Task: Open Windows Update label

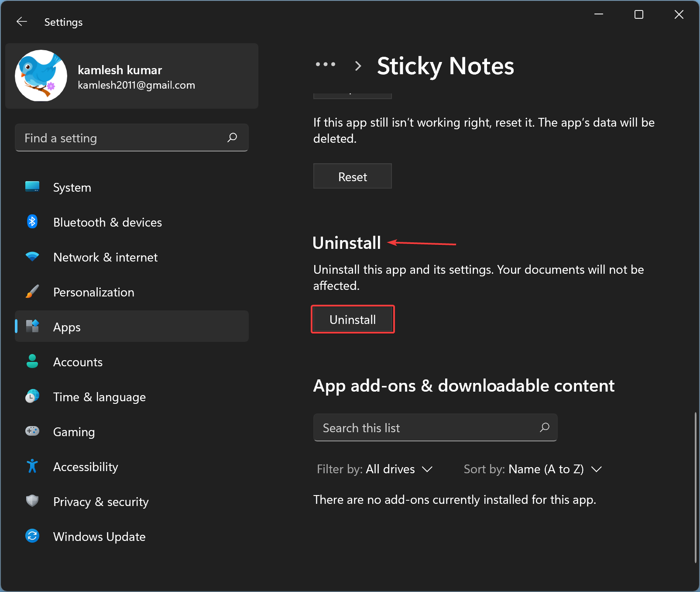Action: [99, 537]
